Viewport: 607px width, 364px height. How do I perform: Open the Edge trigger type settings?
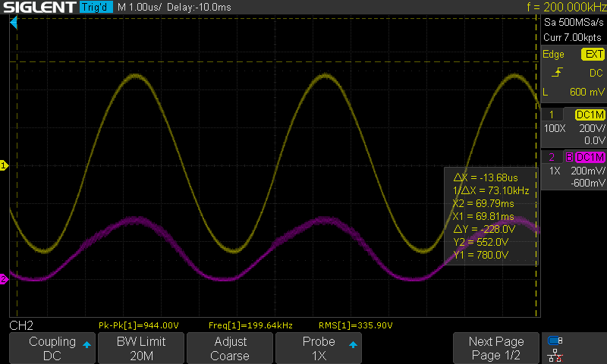pos(554,55)
